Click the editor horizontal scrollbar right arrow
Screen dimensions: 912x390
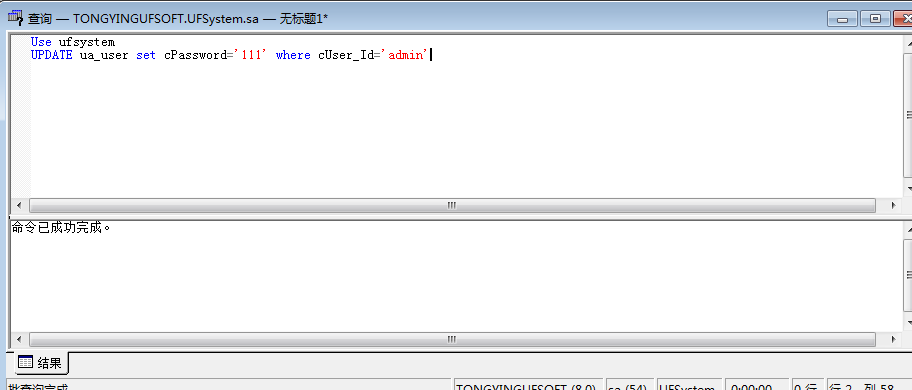click(894, 205)
